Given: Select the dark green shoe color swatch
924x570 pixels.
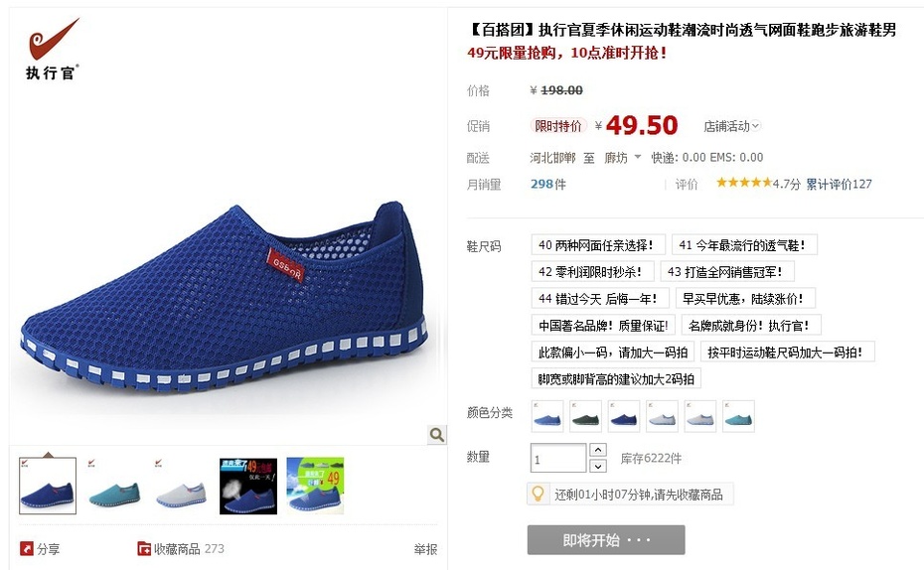Looking at the screenshot, I should coord(586,416).
